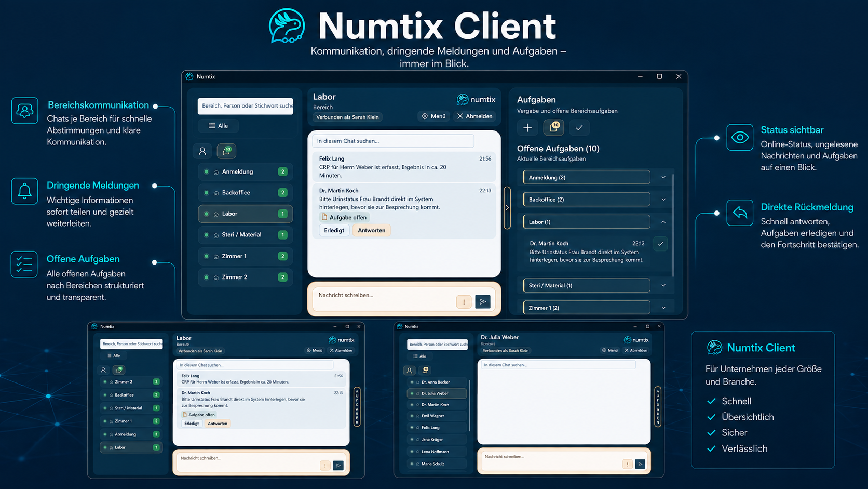Expand the Anmeldung (2) task group
The width and height of the screenshot is (868, 489).
coord(663,177)
